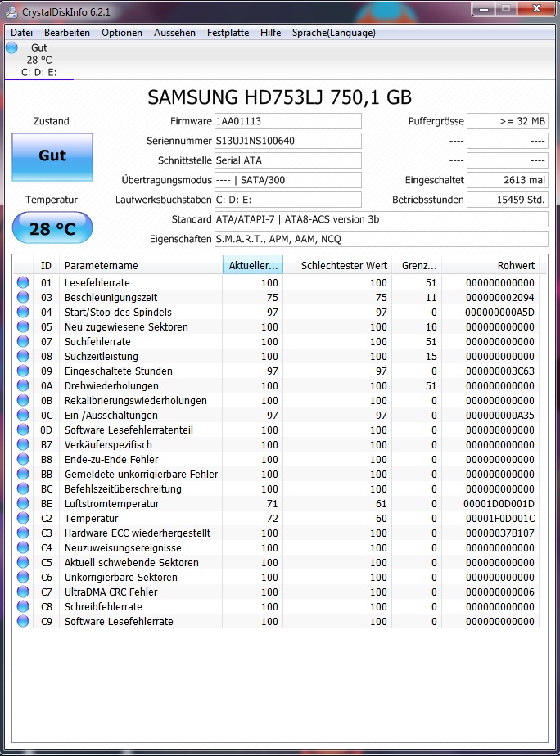Click the Aktueller... column header
The image size is (560, 756).
(x=253, y=265)
